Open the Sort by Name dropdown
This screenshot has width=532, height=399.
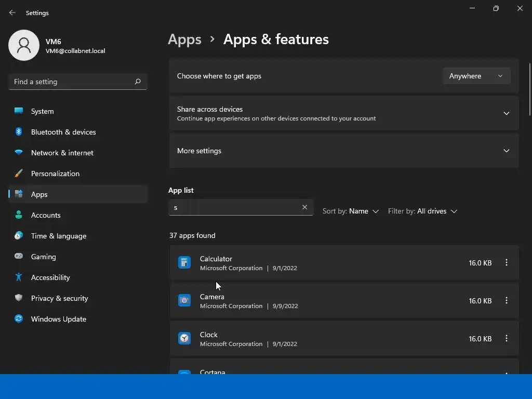click(x=351, y=211)
